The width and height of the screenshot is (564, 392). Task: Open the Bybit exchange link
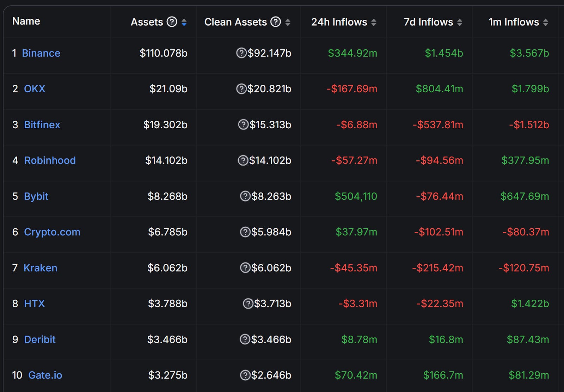[x=36, y=196]
